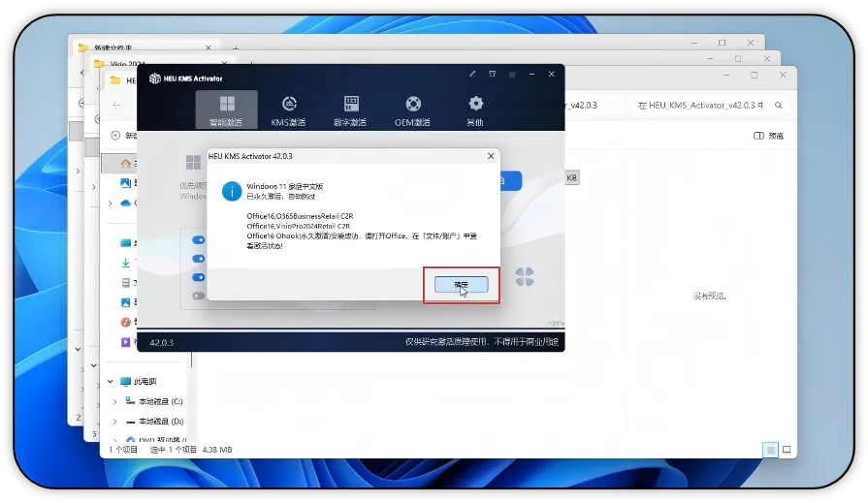
Task: Click the 42.0.3 version text in the footer
Action: coord(162,342)
